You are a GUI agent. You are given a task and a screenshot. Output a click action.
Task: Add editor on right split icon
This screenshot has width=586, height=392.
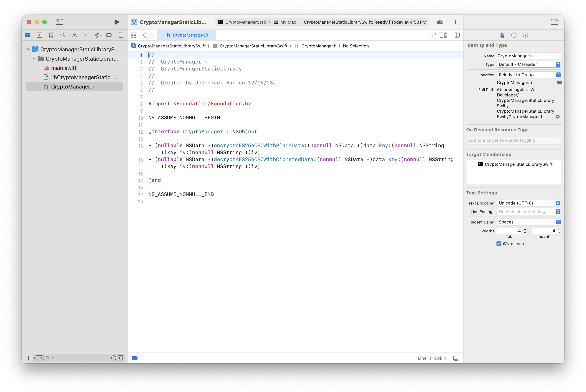click(x=457, y=35)
